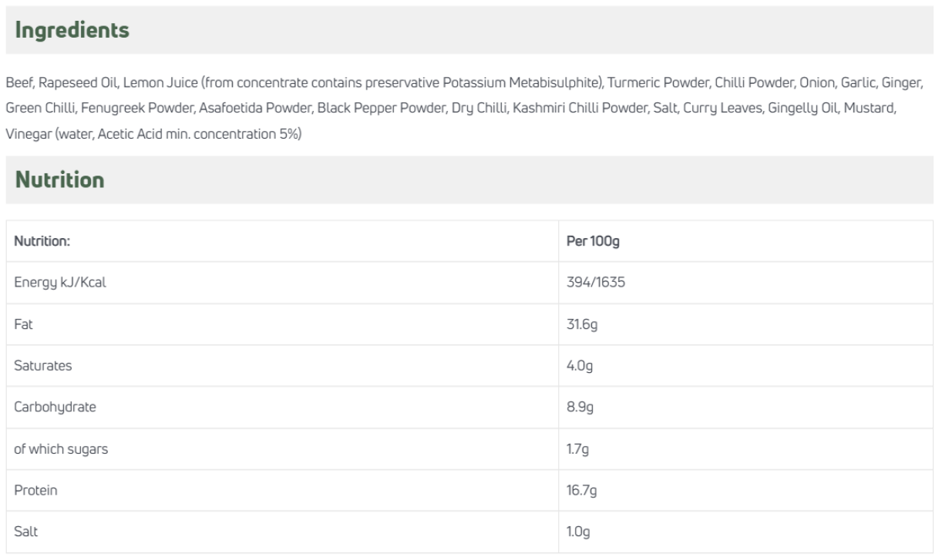Select the sugars value 1.7g
This screenshot has height=560, width=942.
coord(578,449)
